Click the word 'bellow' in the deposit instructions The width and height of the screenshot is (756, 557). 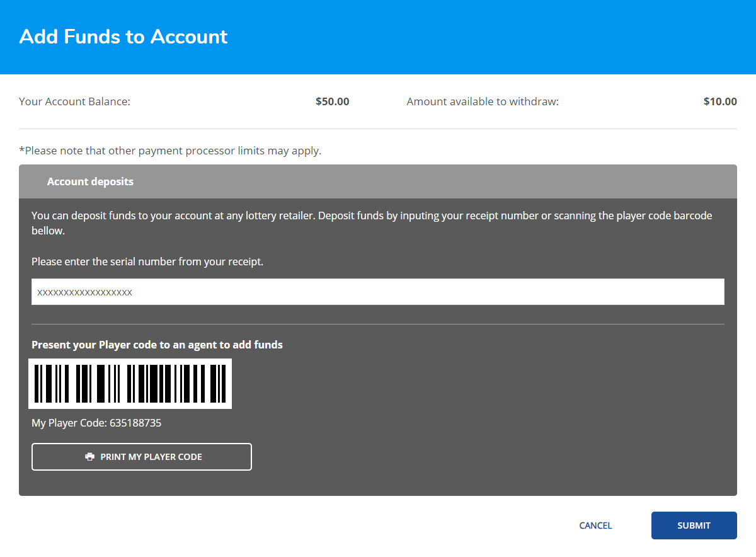[x=48, y=231]
